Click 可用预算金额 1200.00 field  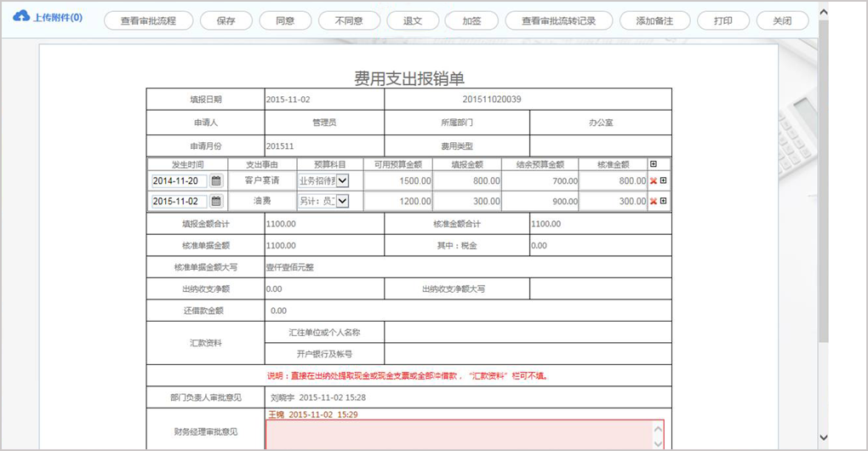398,202
